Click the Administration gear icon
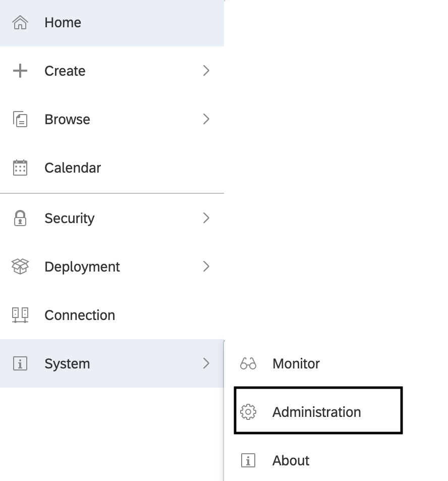Image resolution: width=448 pixels, height=481 pixels. click(248, 412)
